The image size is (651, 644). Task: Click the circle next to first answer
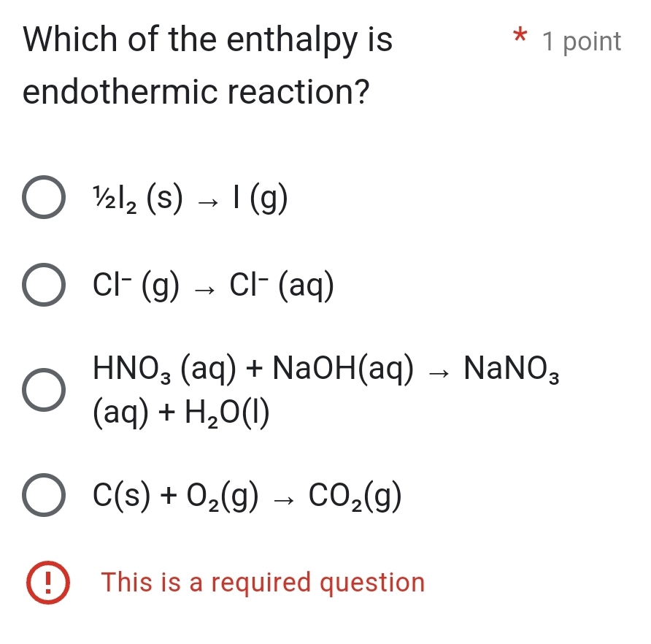point(42,198)
